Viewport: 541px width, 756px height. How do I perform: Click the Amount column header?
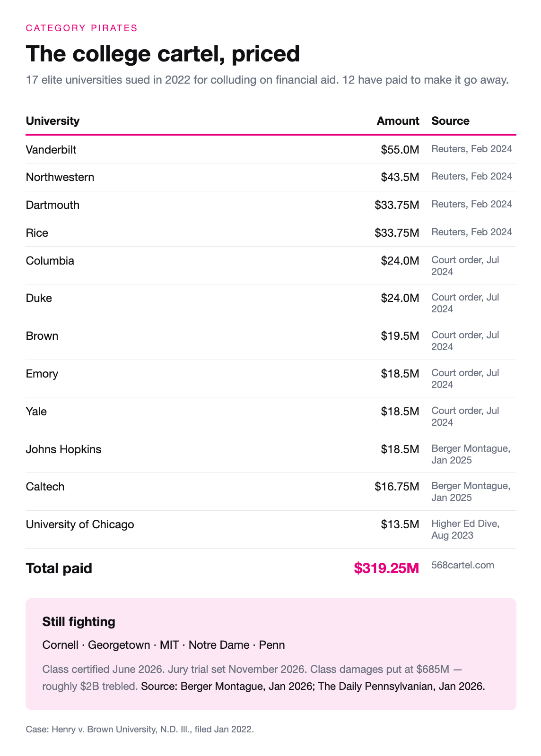[398, 121]
